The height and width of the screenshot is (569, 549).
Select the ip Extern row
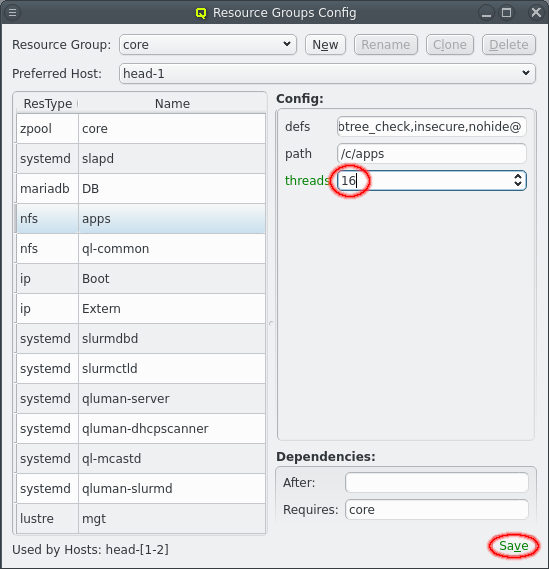[x=141, y=309]
